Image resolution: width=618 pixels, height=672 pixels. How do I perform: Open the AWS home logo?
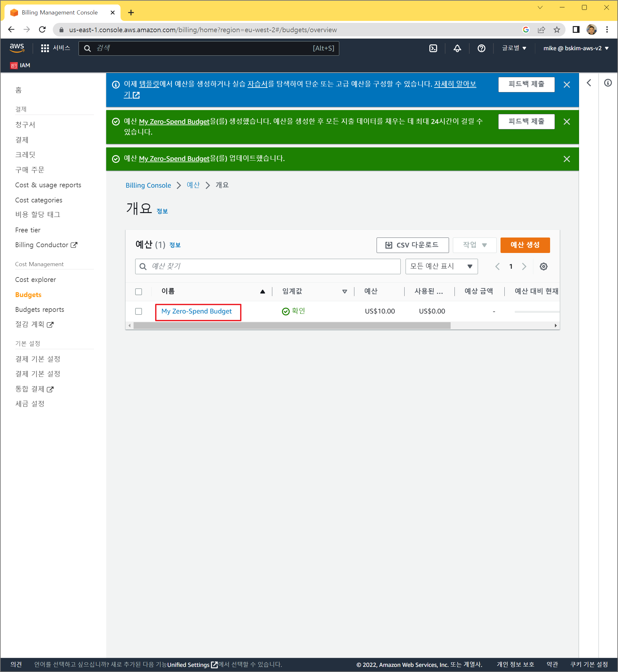(x=17, y=48)
